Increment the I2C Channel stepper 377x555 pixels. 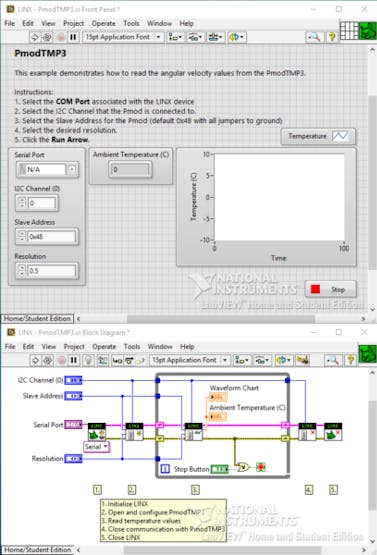(22, 200)
